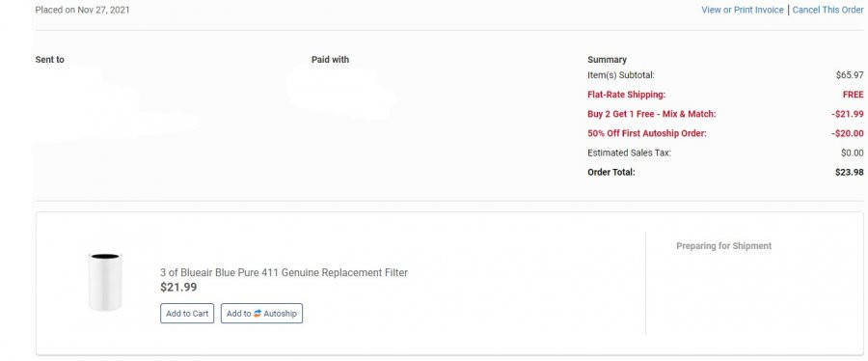The width and height of the screenshot is (868, 361).
Task: Click the Sent to heading
Action: [50, 60]
